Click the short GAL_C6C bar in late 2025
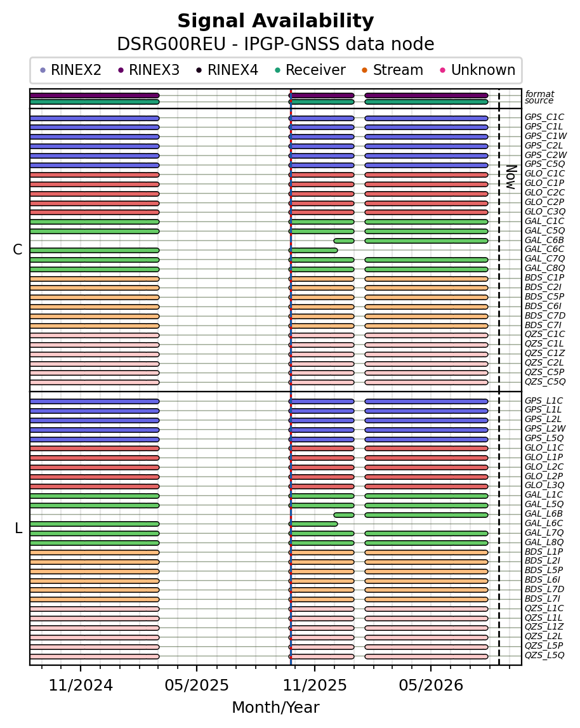This screenshot has width=580, height=728. (313, 251)
